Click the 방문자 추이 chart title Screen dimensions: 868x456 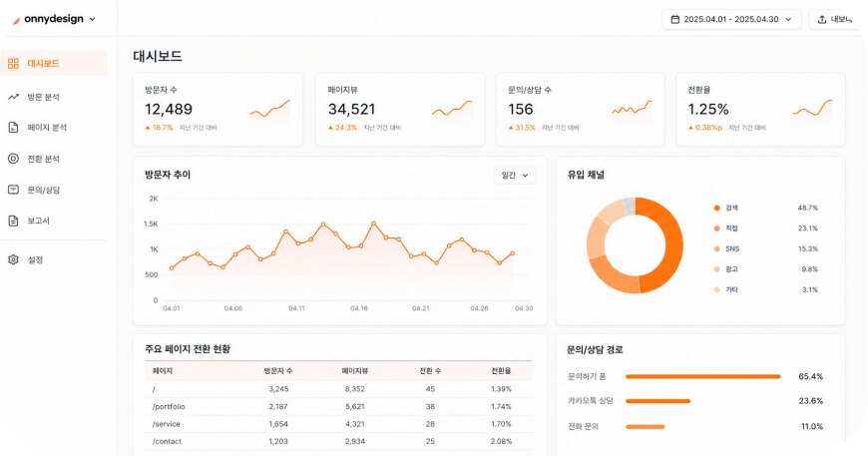[x=168, y=175]
